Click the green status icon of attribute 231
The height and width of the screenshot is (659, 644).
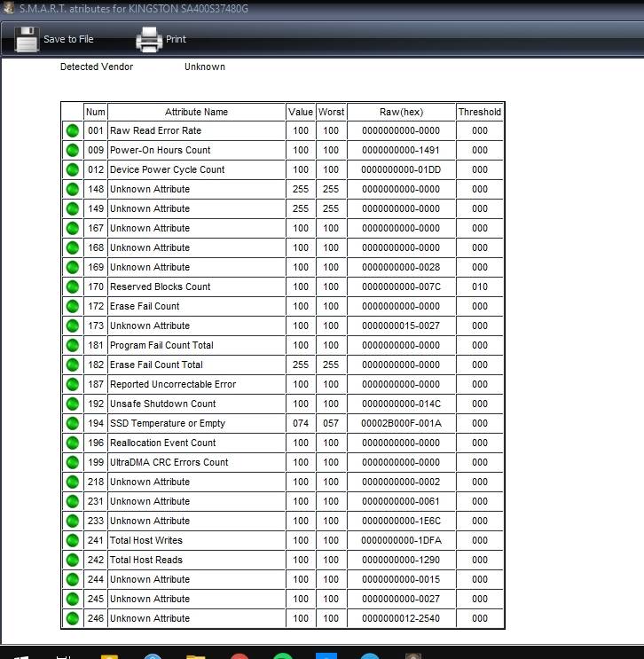coord(73,501)
